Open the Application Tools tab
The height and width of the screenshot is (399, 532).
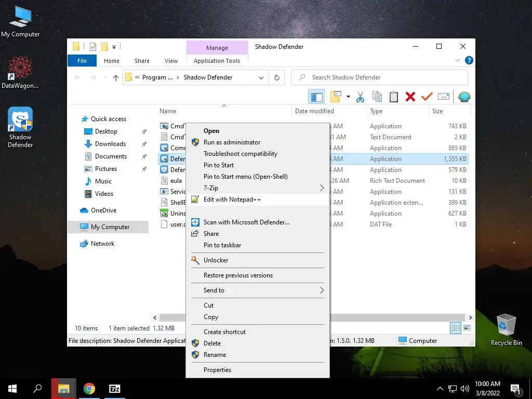coord(217,61)
